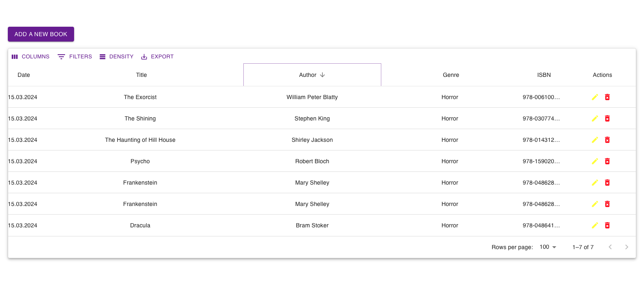Sort by the Title column header
644x303 pixels.
(x=141, y=75)
